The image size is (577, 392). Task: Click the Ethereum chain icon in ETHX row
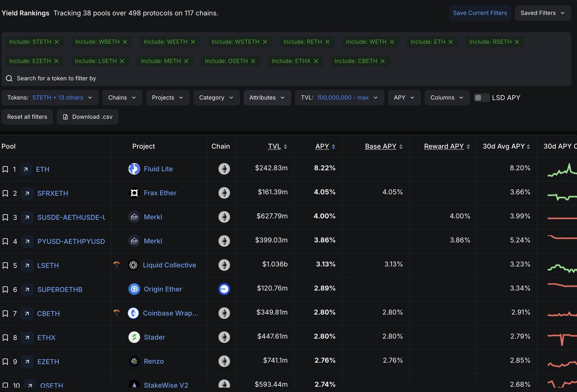[x=224, y=337]
